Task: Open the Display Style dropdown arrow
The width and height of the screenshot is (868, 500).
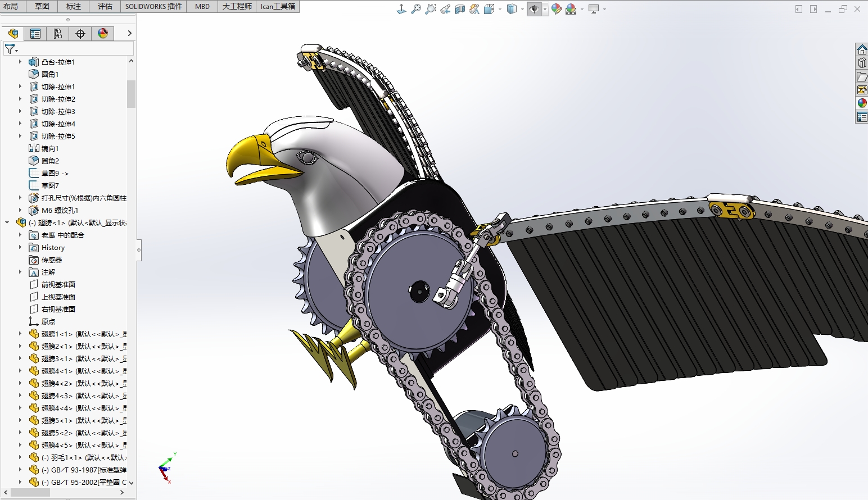Action: coord(522,10)
